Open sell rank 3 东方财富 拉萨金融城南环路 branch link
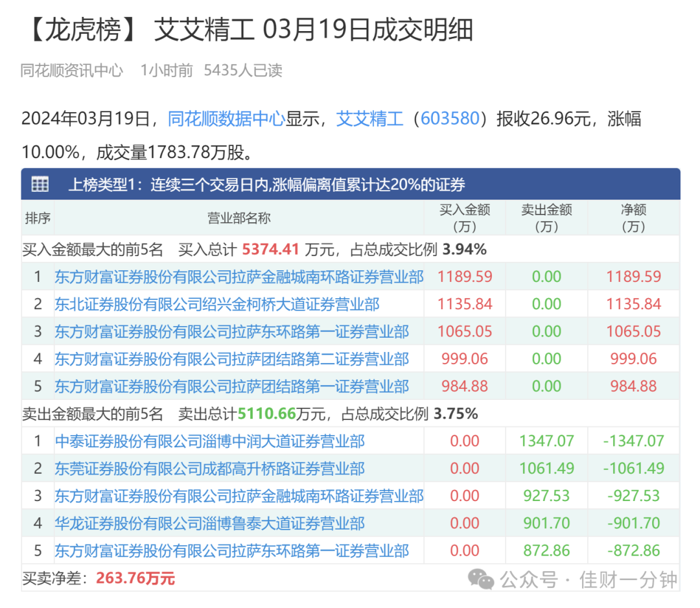700x608 pixels. [239, 496]
